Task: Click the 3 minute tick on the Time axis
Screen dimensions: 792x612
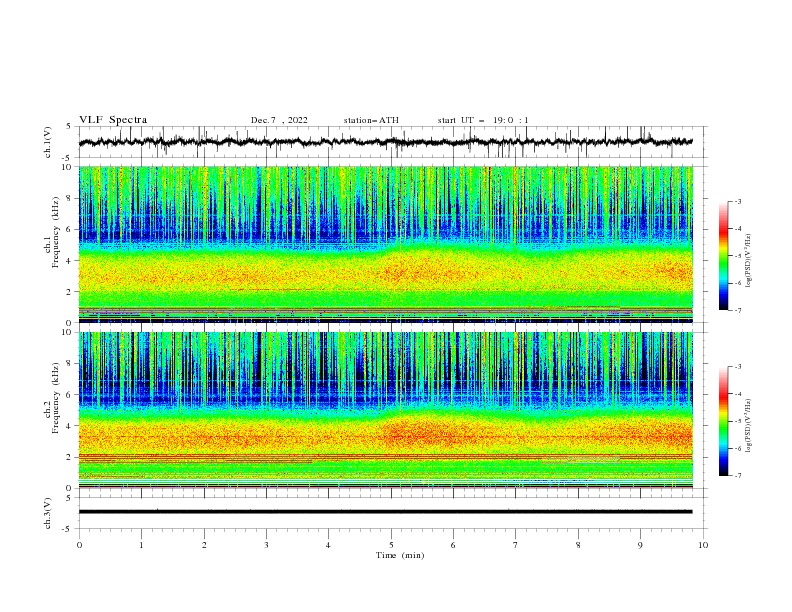Action: coord(266,545)
